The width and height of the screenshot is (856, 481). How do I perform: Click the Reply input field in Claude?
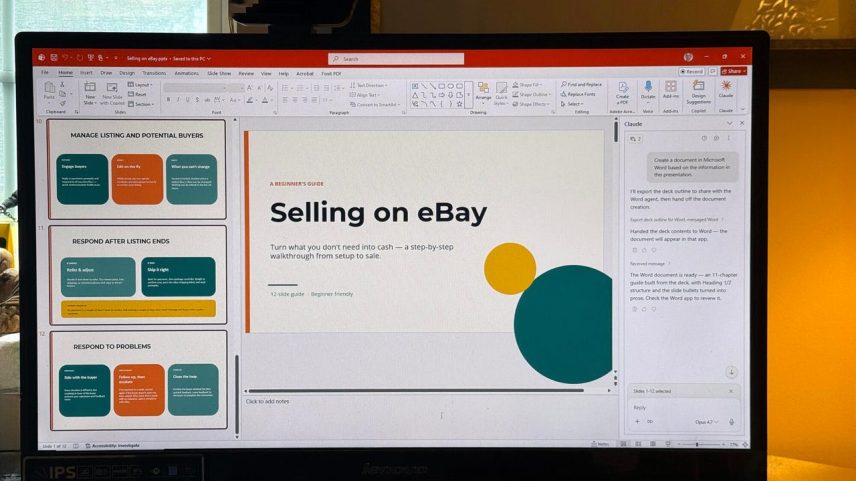(682, 407)
